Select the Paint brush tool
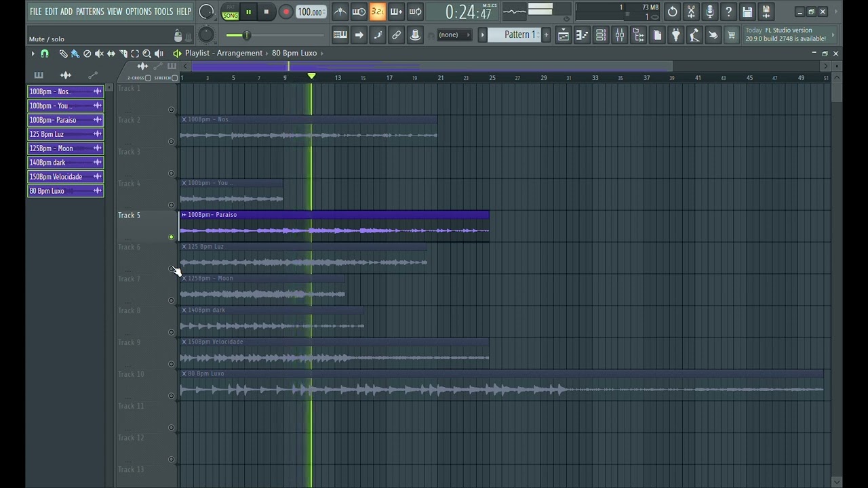The image size is (868, 488). click(x=75, y=54)
